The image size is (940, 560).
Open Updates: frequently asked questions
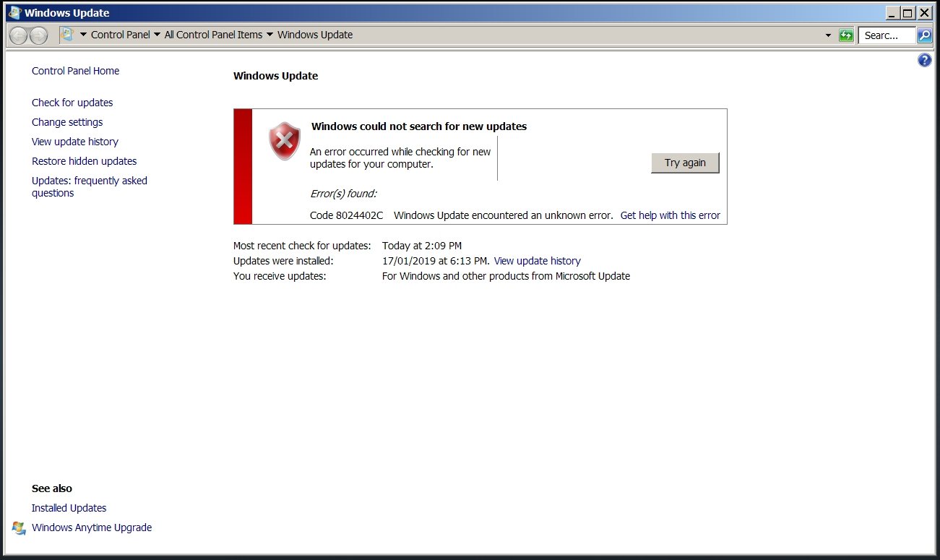[x=90, y=187]
